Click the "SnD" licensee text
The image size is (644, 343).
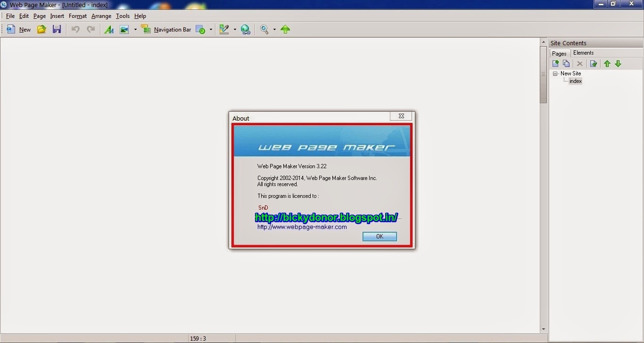click(263, 208)
